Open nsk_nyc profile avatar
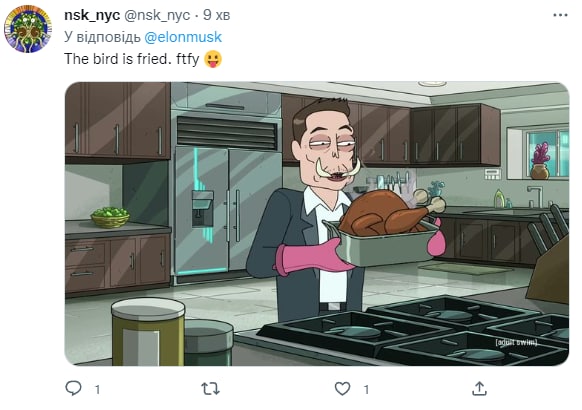Image resolution: width=582 pixels, height=410 pixels. pos(28,29)
